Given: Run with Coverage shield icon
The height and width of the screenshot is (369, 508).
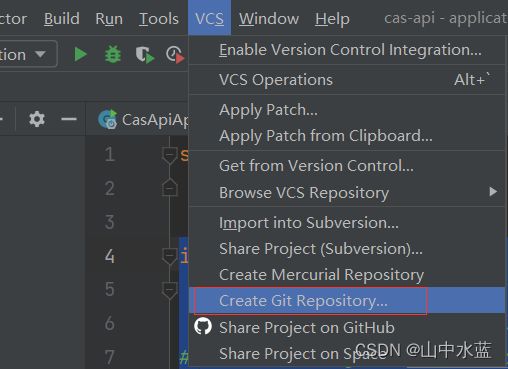Looking at the screenshot, I should click(144, 55).
